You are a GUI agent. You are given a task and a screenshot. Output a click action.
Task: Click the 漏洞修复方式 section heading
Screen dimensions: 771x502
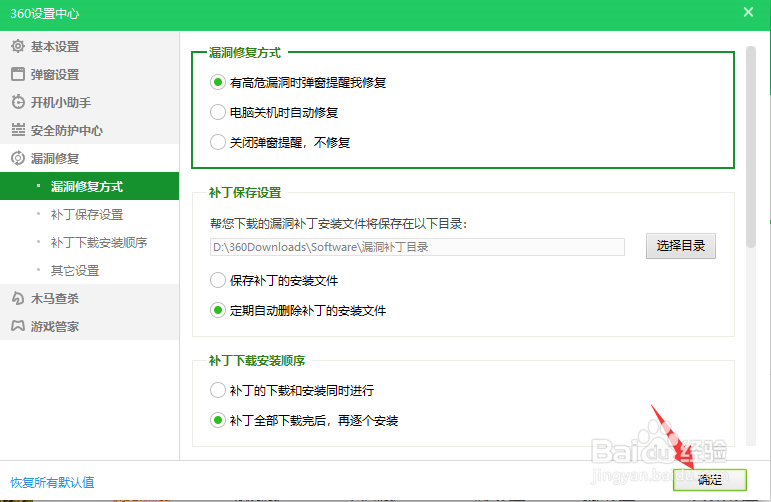pos(245,53)
